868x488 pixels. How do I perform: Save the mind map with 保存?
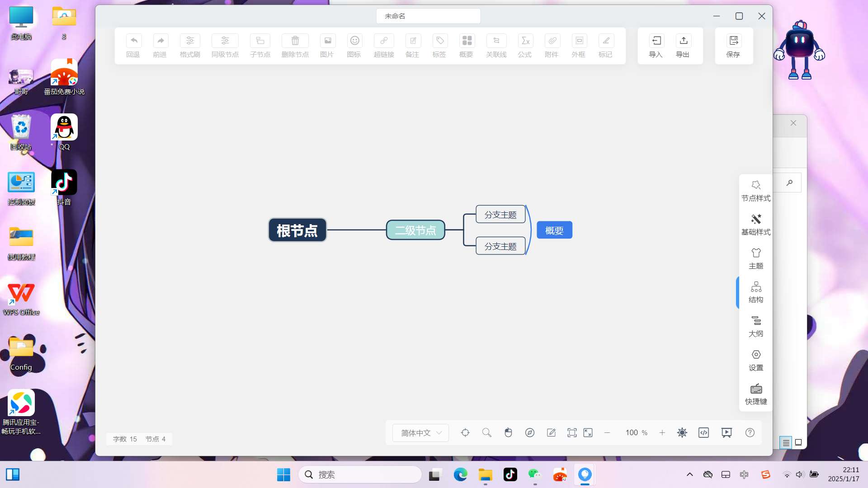pos(733,46)
